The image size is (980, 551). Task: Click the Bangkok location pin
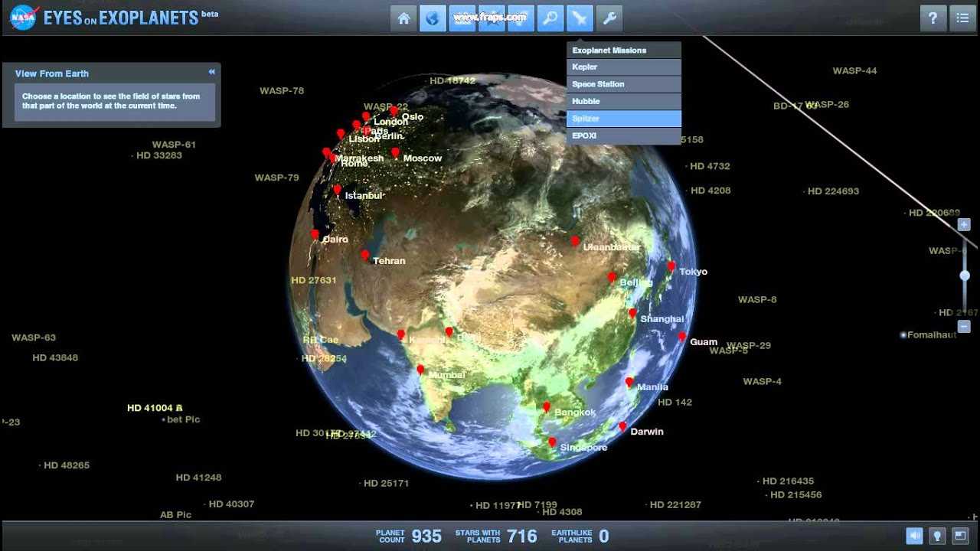pyautogui.click(x=547, y=407)
